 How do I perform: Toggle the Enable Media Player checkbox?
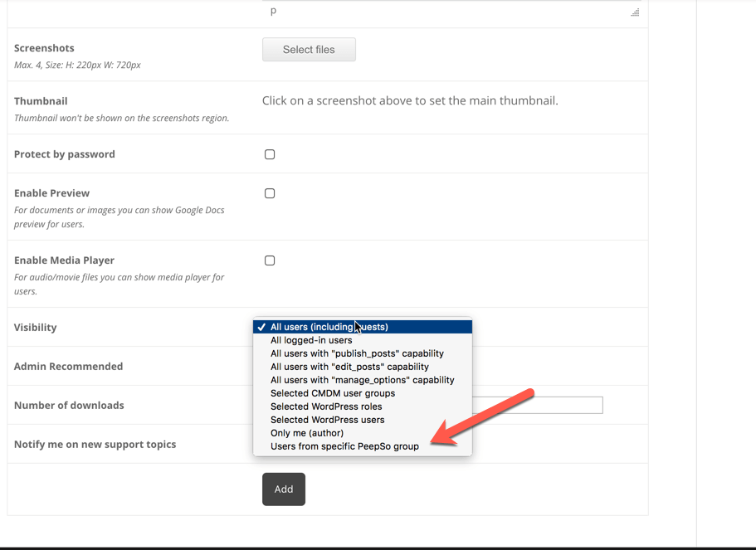(270, 260)
